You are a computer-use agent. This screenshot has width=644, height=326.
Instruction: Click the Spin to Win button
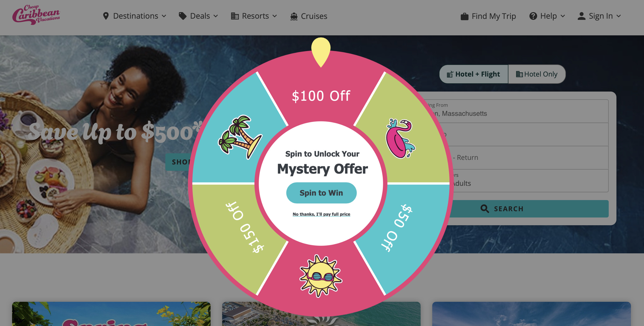pyautogui.click(x=321, y=193)
